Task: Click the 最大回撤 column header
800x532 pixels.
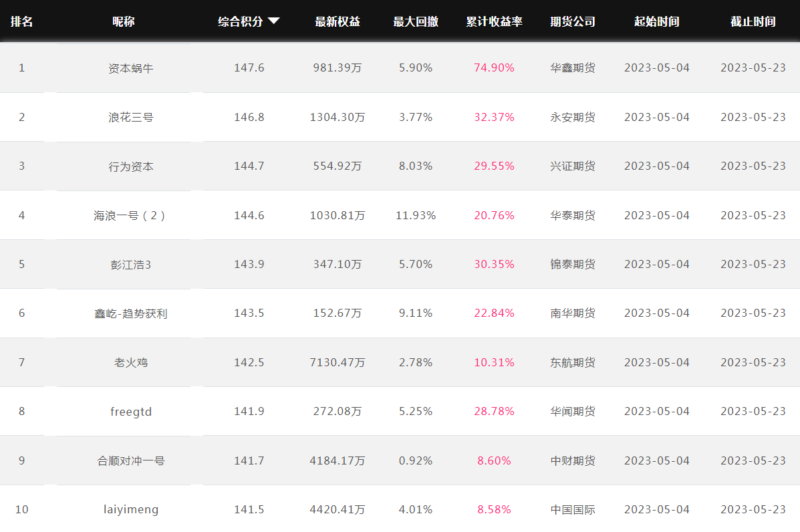Action: pyautogui.click(x=416, y=21)
